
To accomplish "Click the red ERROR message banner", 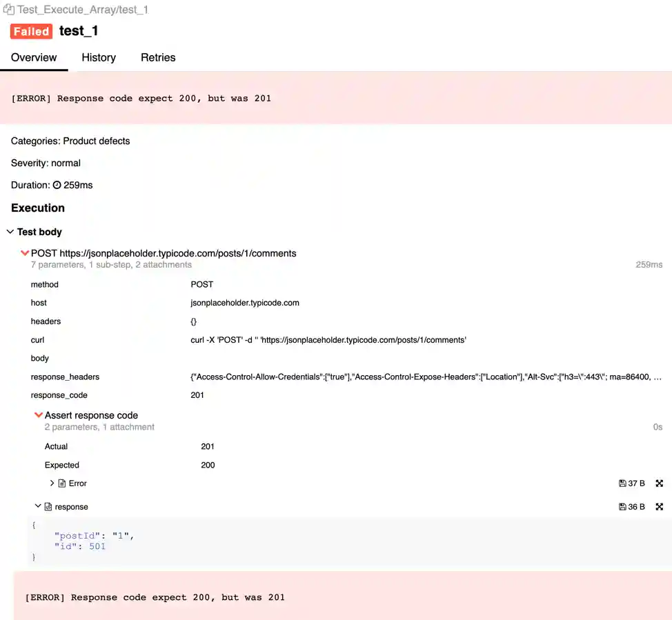I will [141, 98].
